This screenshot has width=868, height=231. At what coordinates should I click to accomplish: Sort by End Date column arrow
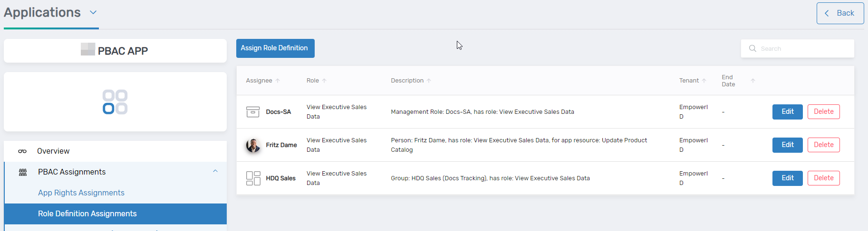[753, 81]
